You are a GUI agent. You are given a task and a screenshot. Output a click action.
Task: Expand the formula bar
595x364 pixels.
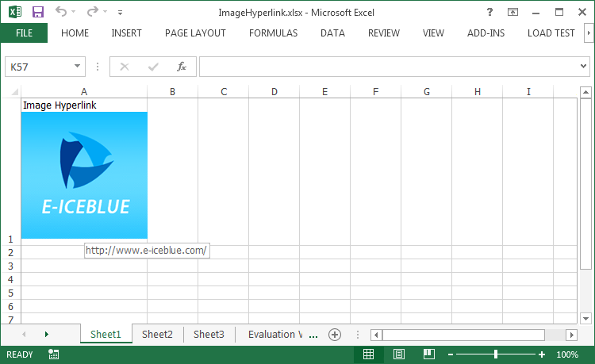click(583, 67)
